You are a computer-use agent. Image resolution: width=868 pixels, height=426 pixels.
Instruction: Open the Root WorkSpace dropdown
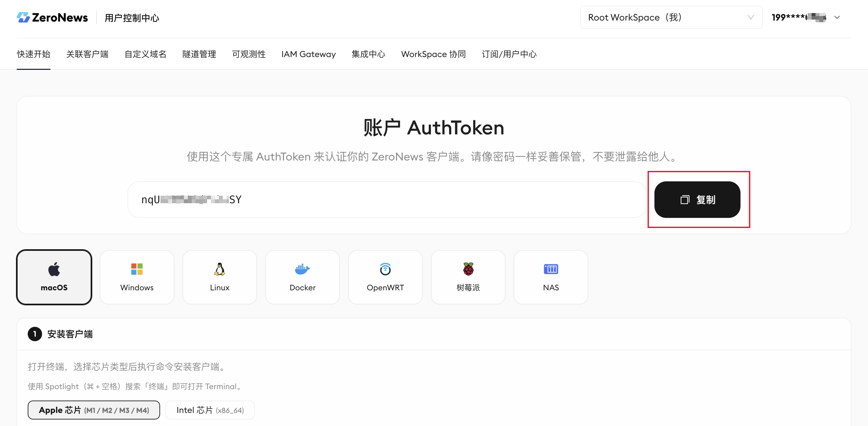[x=671, y=17]
